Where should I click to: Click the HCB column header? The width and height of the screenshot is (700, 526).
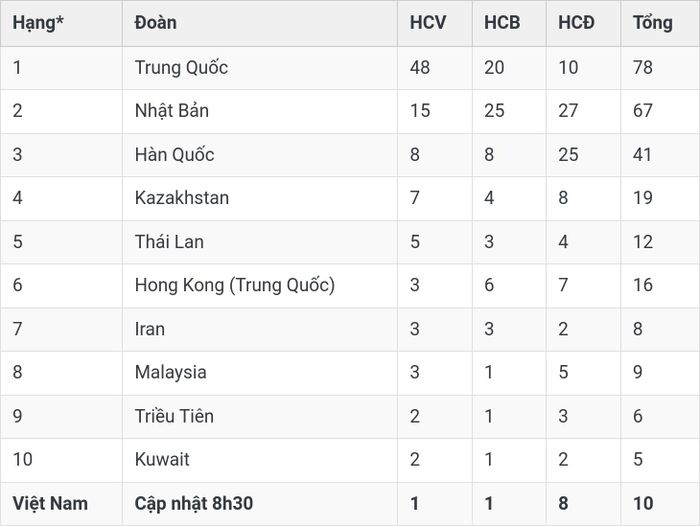502,23
